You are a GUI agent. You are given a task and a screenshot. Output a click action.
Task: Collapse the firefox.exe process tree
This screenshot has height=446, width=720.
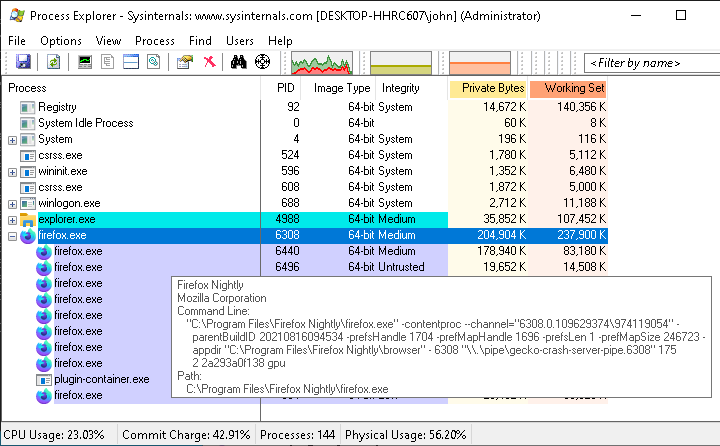pyautogui.click(x=12, y=236)
